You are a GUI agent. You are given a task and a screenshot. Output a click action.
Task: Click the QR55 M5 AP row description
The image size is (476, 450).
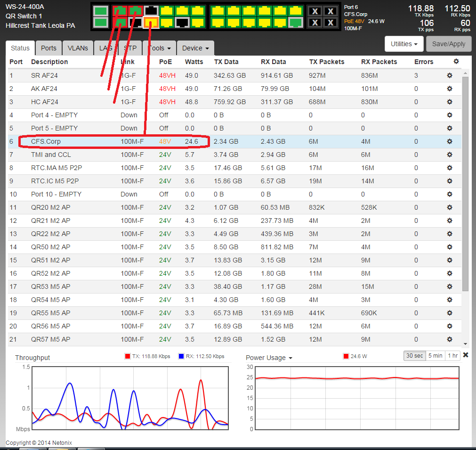point(50,313)
